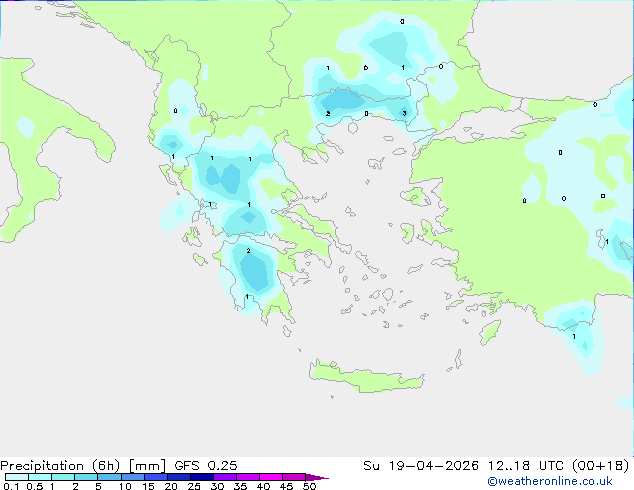Screen dimensions: 634x490
Task: Click the 'Precipitation (6h)' title text
Action: (60, 466)
